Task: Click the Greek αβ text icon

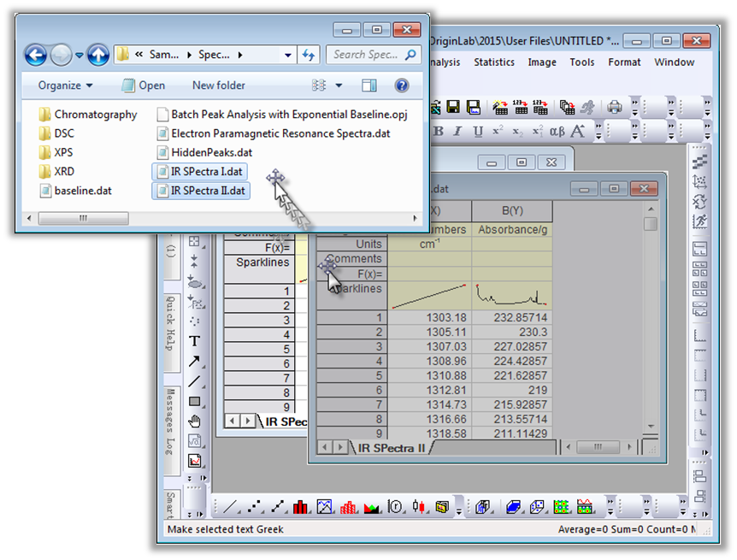Action: pos(557,131)
